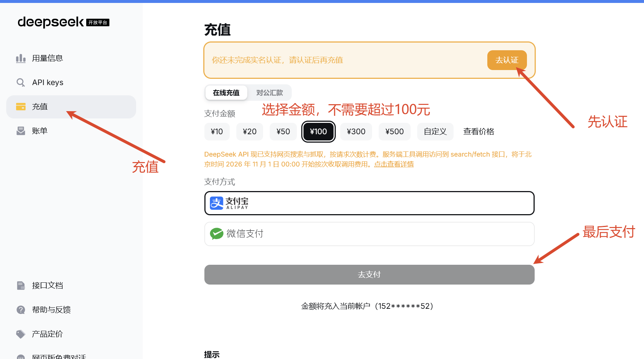Screen dimensions: 644x359
Task: Click the wallet icon beside 充值
Action: pyautogui.click(x=21, y=107)
